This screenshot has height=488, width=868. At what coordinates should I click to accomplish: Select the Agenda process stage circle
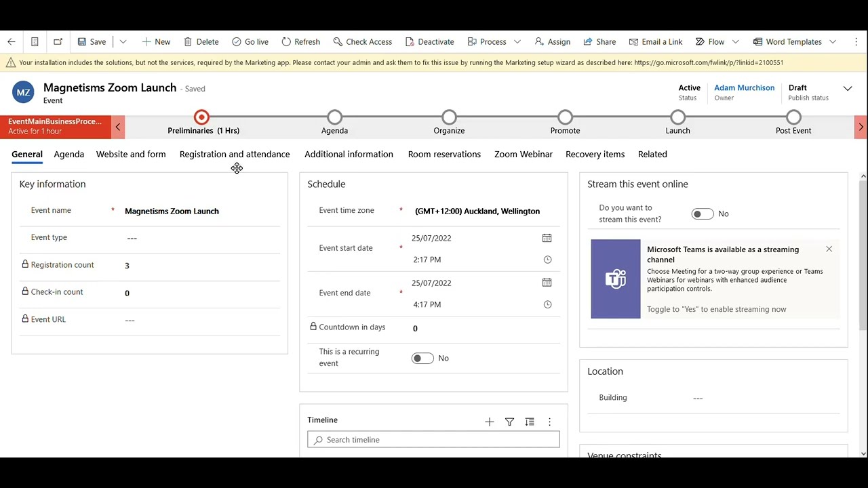(334, 117)
